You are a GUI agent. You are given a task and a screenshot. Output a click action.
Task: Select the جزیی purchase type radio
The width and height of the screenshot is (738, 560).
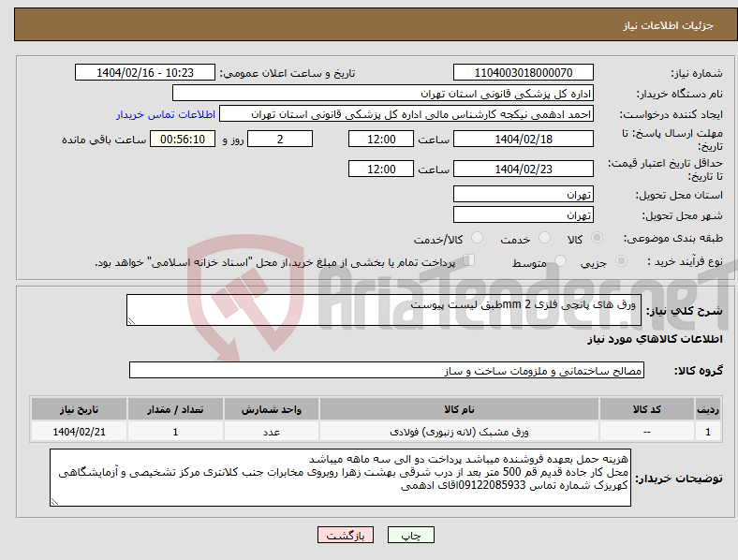[621, 260]
